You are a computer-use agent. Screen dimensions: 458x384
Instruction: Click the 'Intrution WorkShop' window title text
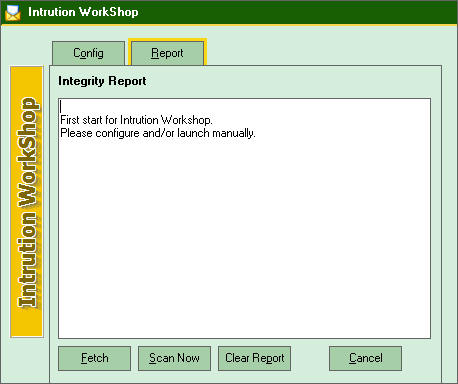tap(83, 12)
